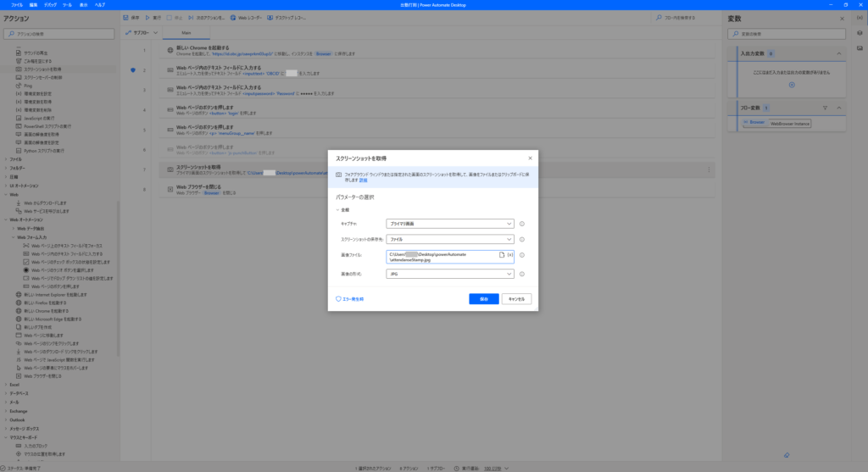Open UI elements layers icon on right rail
This screenshot has width=868, height=472.
[x=860, y=33]
